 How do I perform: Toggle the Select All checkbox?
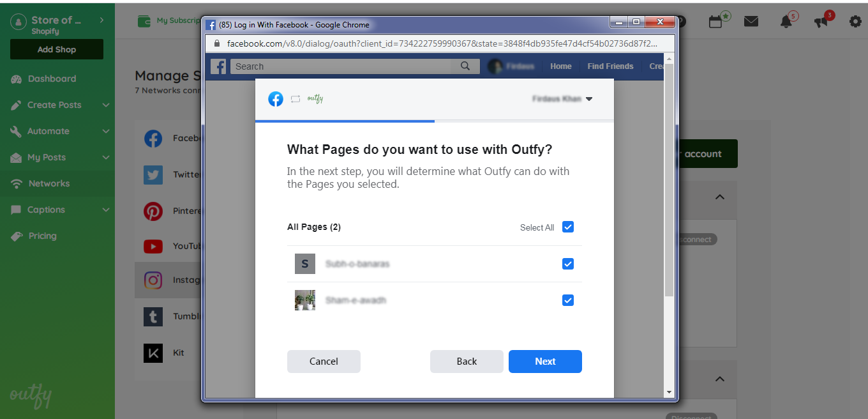click(x=568, y=227)
